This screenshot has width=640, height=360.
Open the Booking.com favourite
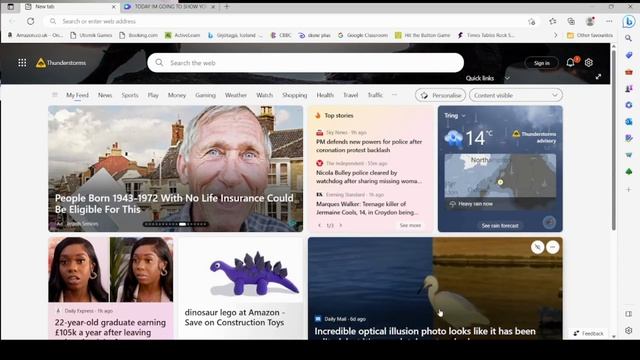pyautogui.click(x=138, y=36)
